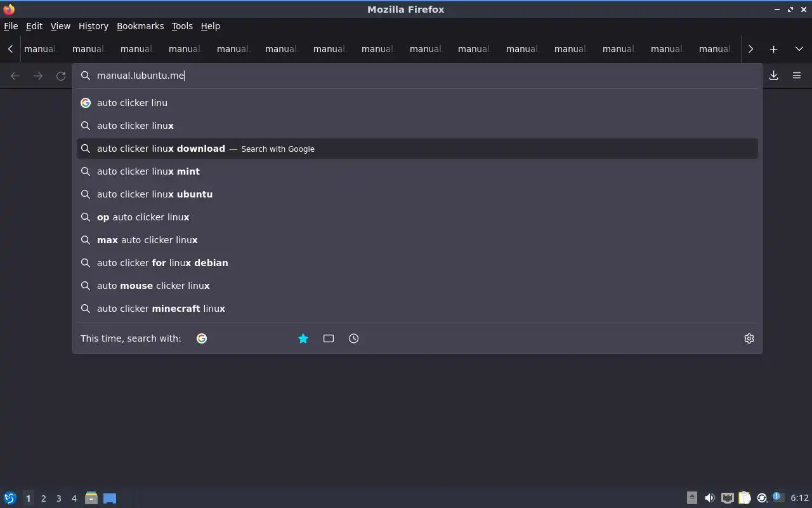
Task: Click the Forward navigation arrow
Action: point(38,76)
